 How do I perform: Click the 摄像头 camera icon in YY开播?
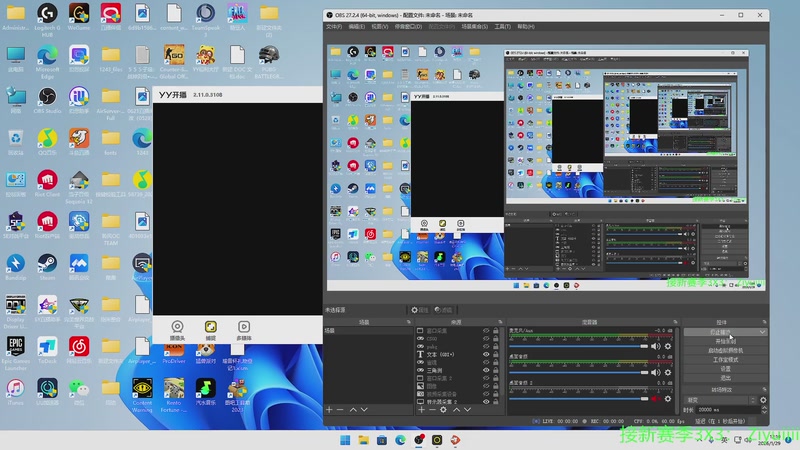click(x=177, y=328)
